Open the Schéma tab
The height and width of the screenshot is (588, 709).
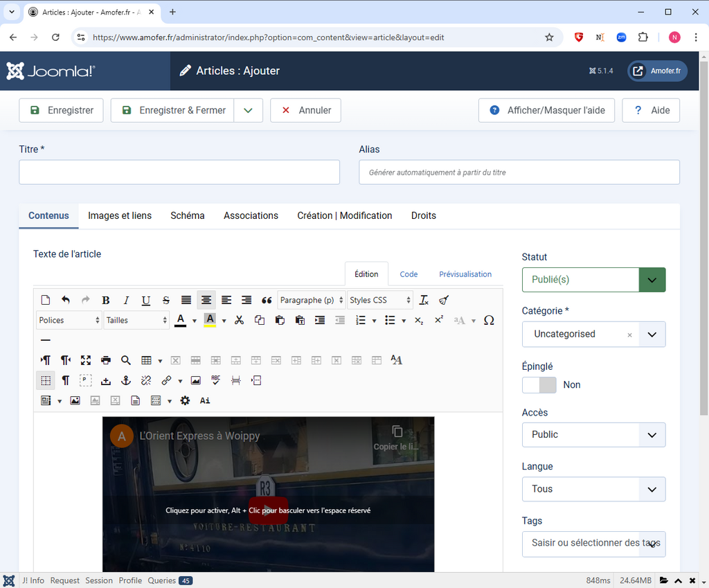(188, 216)
